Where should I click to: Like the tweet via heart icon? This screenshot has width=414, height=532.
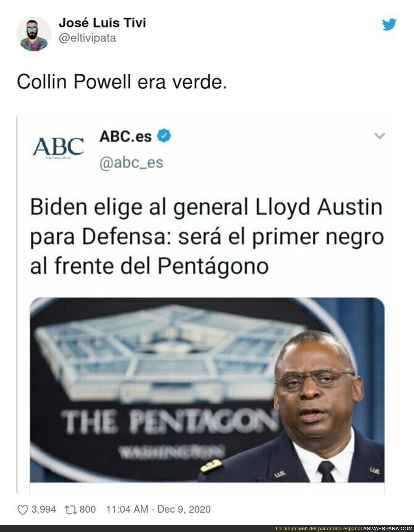pos(24,509)
